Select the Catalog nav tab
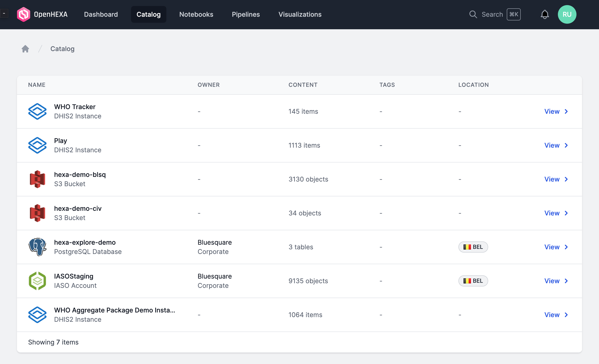 coord(148,14)
